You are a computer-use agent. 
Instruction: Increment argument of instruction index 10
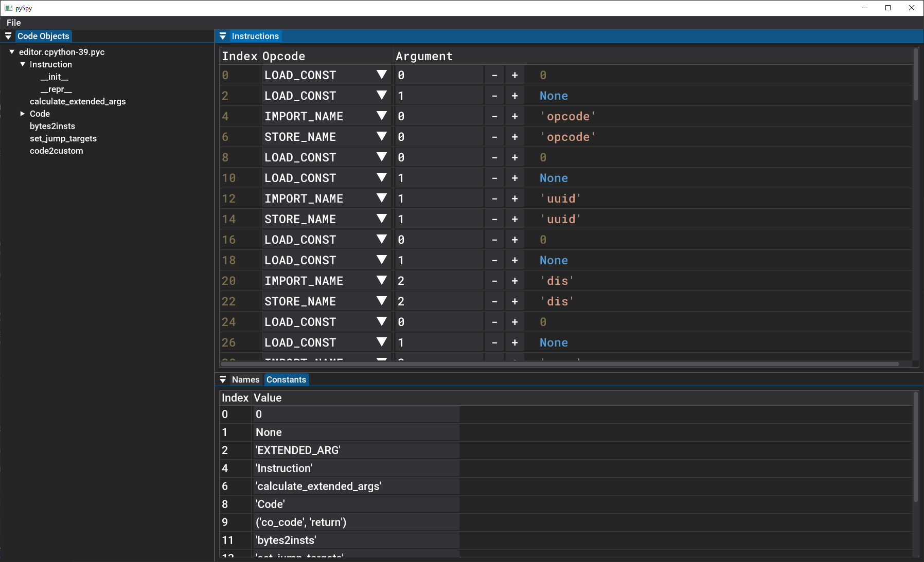pos(514,178)
